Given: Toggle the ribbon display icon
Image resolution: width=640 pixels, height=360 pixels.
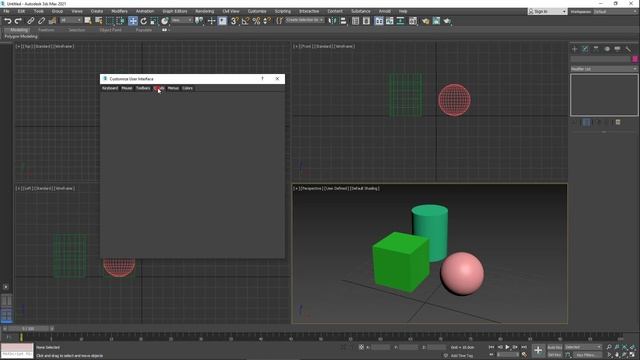Looking at the screenshot, I should [x=379, y=21].
